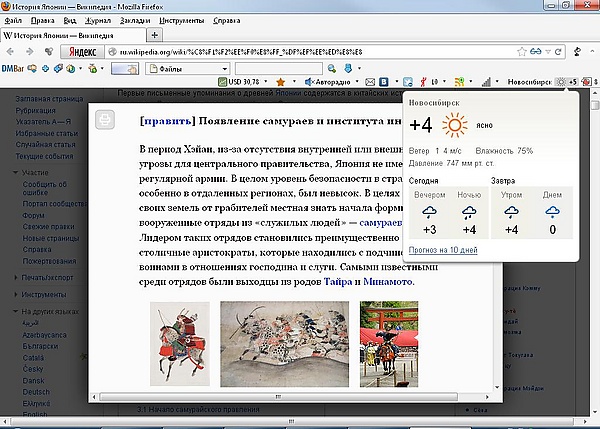Click the mounted samurai painting thumbnail
The width and height of the screenshot is (600, 429).
click(x=180, y=344)
